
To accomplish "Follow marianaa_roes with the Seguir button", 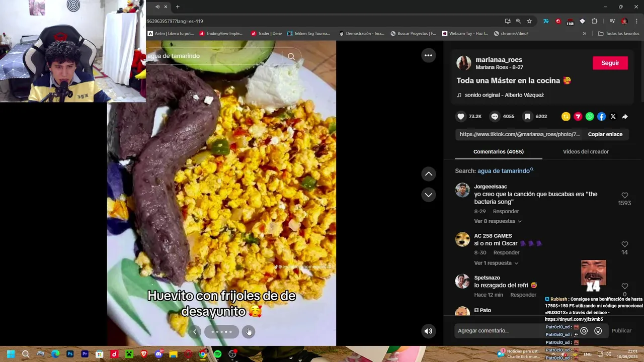I will (610, 63).
